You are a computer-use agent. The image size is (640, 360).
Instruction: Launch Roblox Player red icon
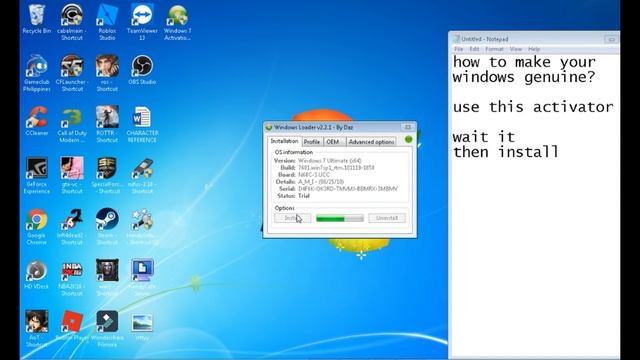pos(72,322)
